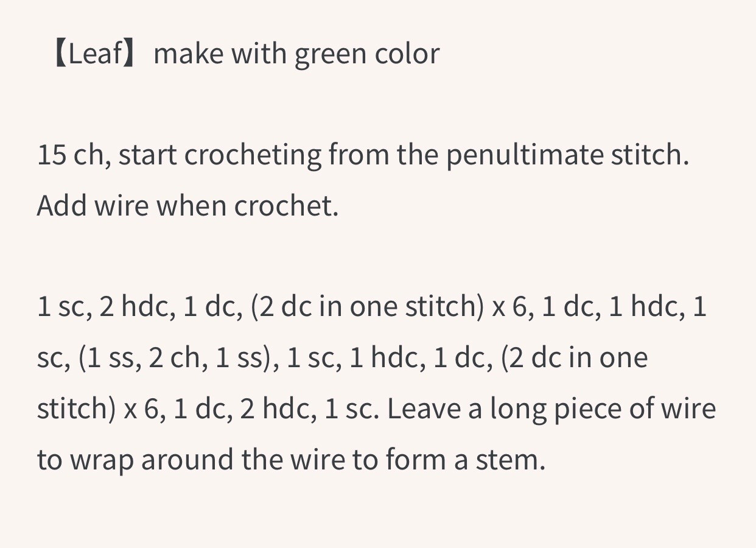Click the word 'crochet.' in second line
This screenshot has width=756, height=548.
[x=286, y=206]
